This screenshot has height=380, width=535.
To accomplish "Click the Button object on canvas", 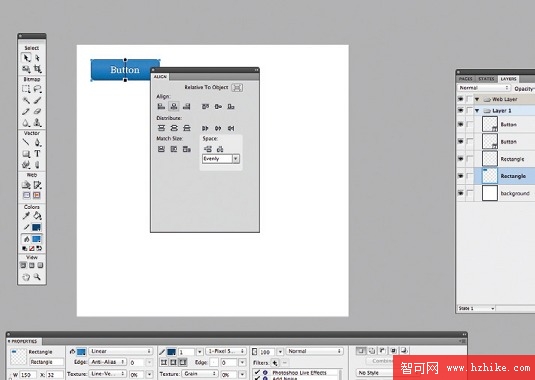I will tap(125, 70).
